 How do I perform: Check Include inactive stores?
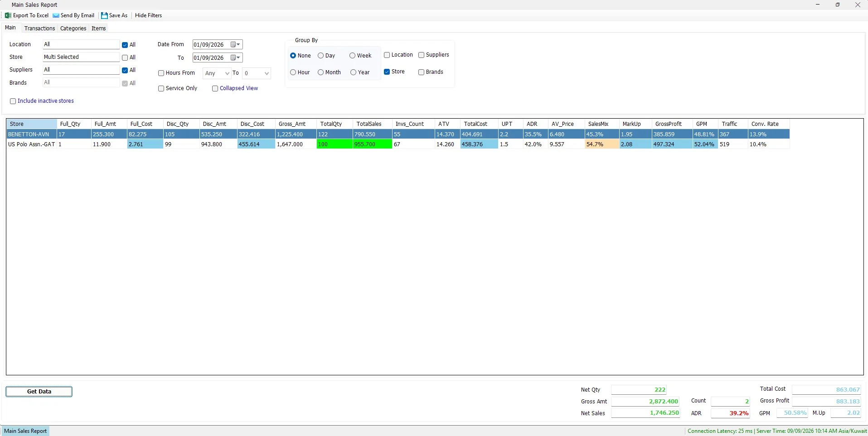click(x=13, y=101)
